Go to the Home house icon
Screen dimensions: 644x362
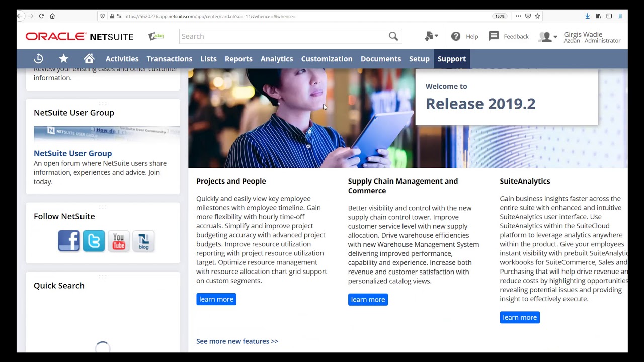click(89, 59)
